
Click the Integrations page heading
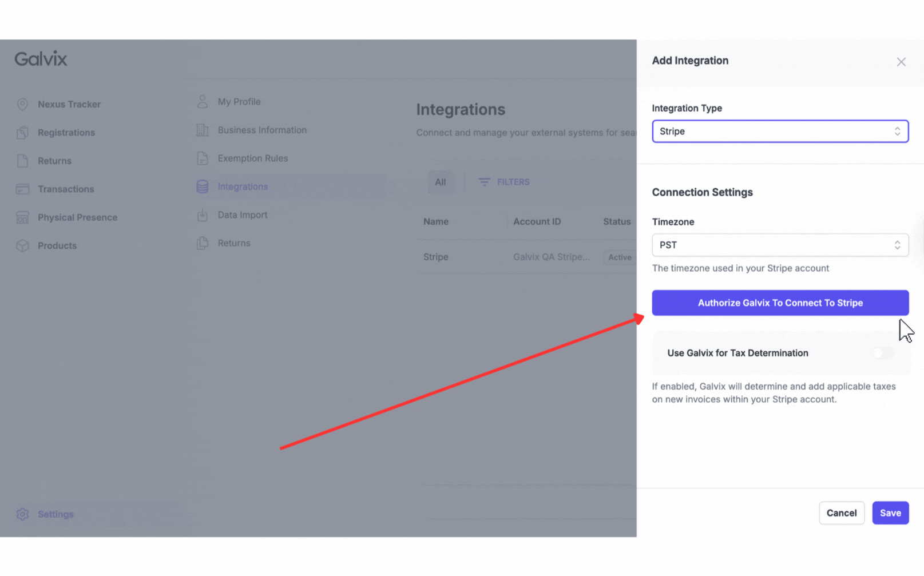pos(461,109)
